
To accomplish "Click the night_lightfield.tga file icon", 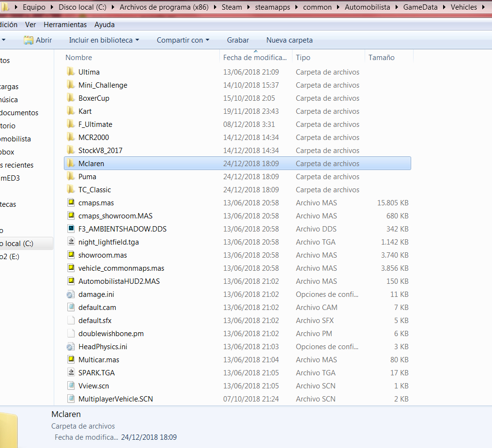I will 70,242.
